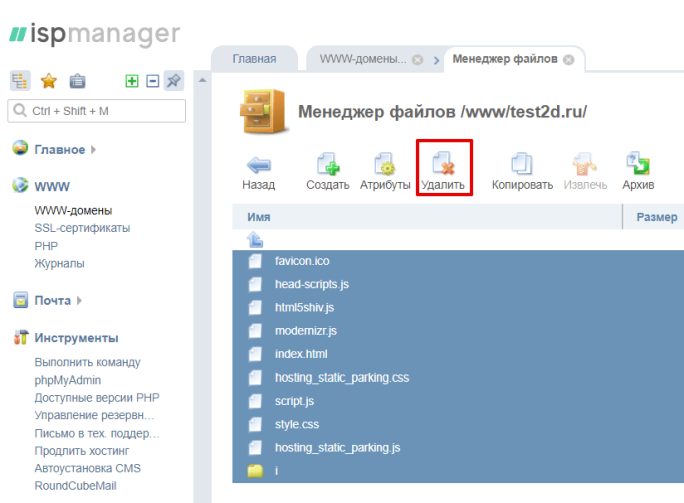Switch to the Главная tab

(x=254, y=58)
